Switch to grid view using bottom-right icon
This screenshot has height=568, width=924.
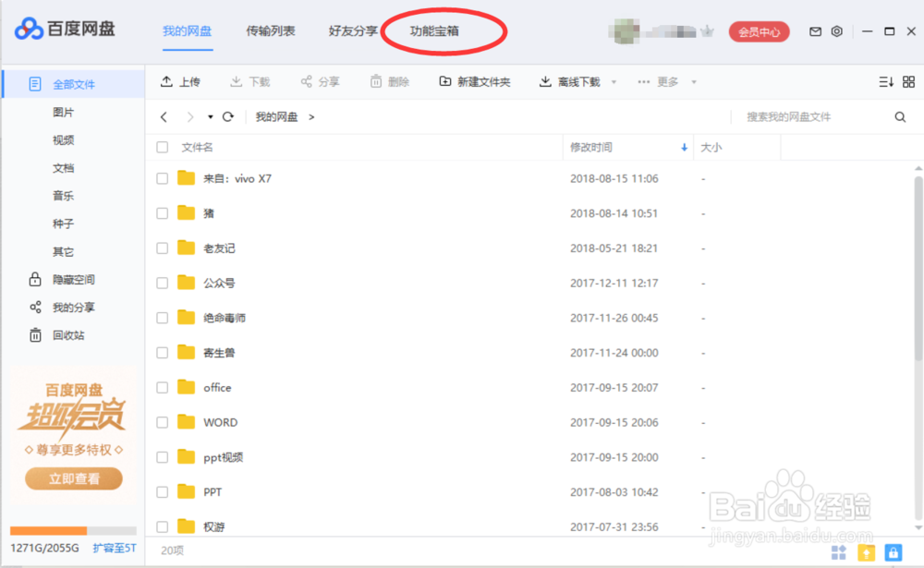909,81
